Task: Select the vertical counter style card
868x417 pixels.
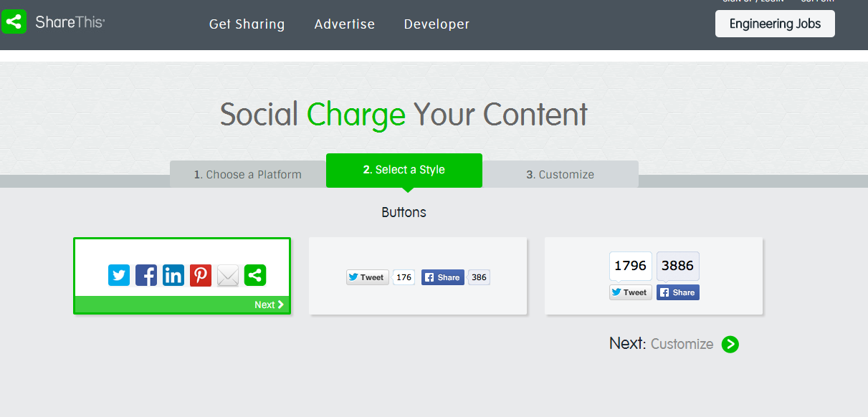Action: 654,276
